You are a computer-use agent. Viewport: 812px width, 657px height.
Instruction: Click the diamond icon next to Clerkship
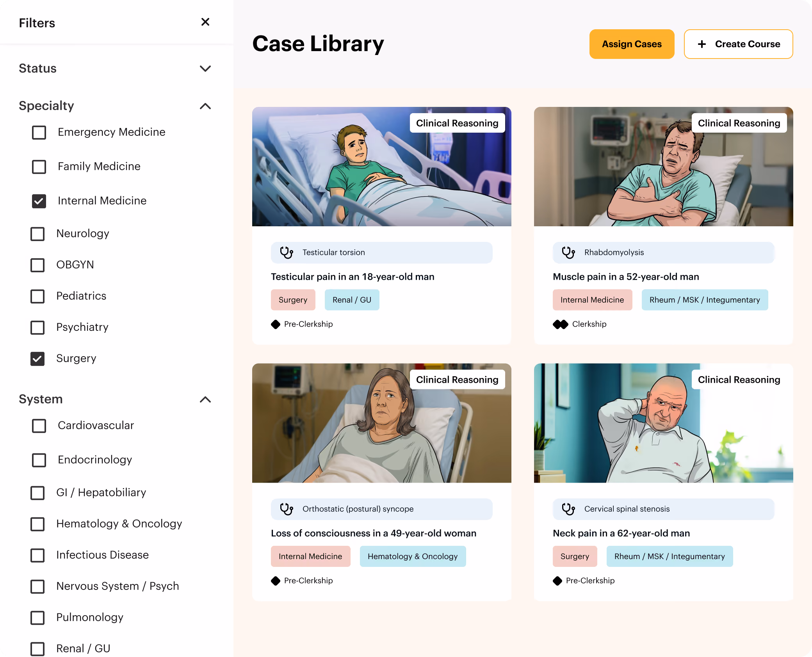point(561,324)
